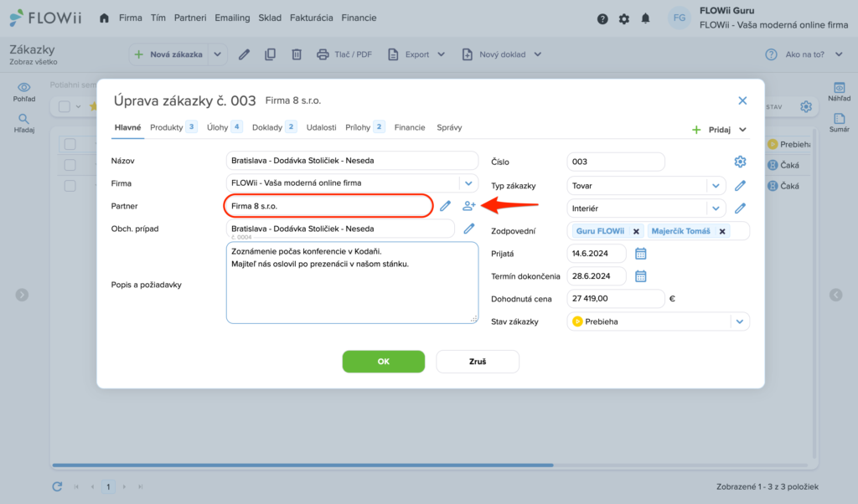Remove Guru FLOWii from Zodpovední

(636, 231)
